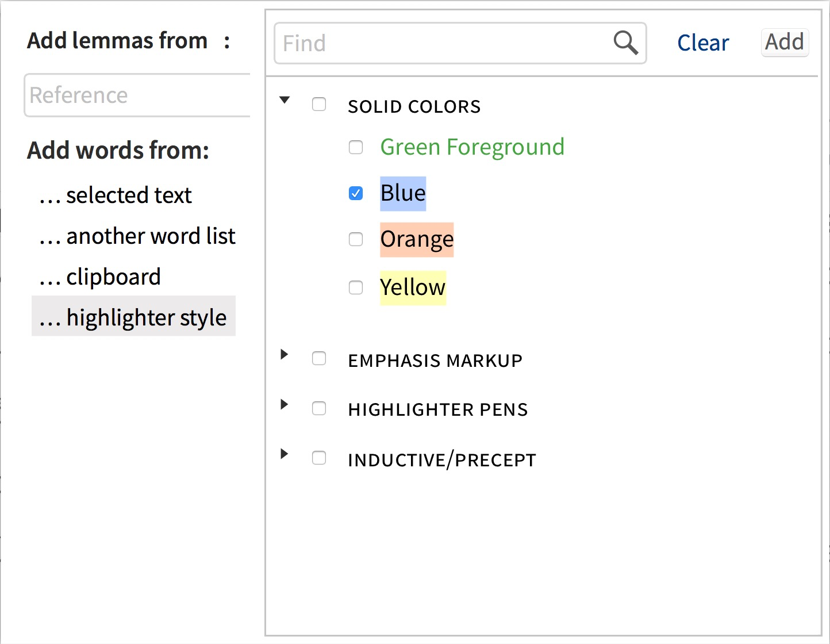
Task: Collapse the SOLID COLORS group triangle
Action: pyautogui.click(x=285, y=100)
